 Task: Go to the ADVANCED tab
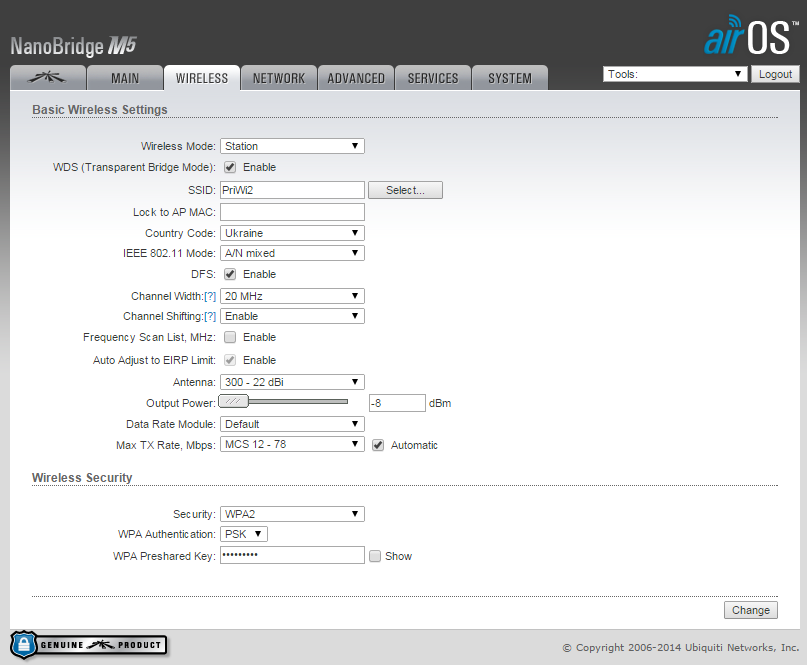coord(356,78)
